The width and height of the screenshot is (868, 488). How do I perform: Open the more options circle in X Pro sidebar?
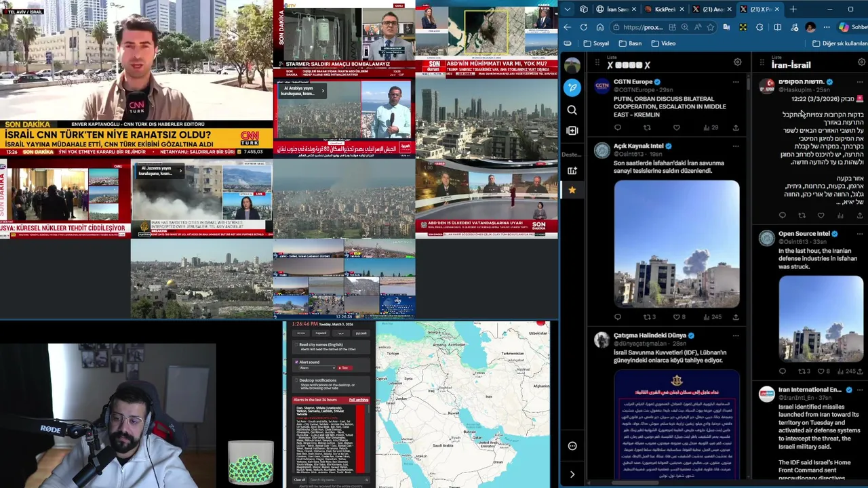click(572, 446)
